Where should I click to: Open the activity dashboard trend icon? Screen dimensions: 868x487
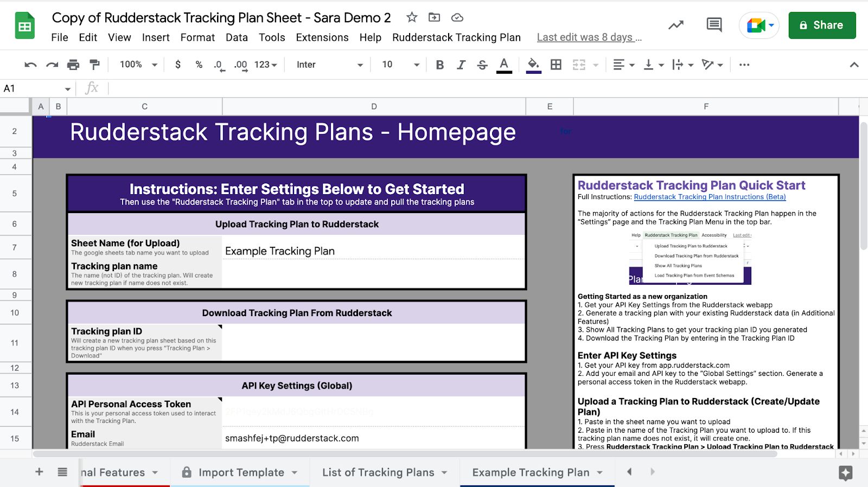click(x=676, y=25)
